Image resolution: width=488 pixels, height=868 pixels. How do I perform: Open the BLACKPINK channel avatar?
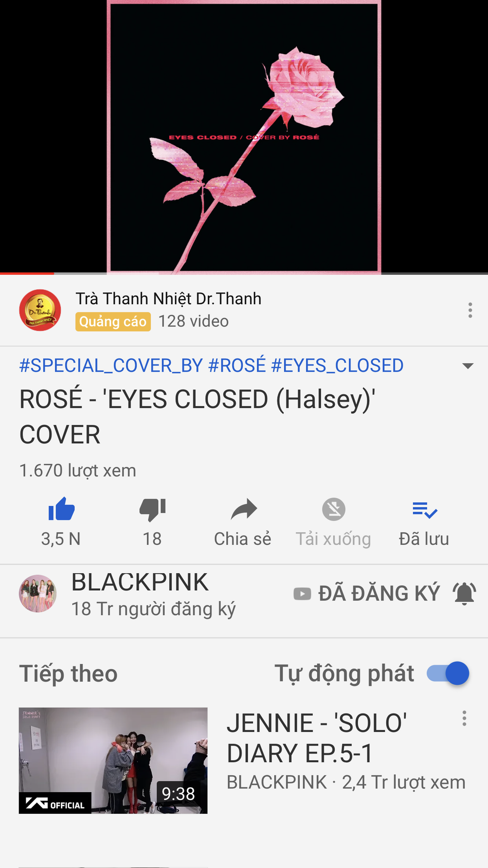[38, 593]
